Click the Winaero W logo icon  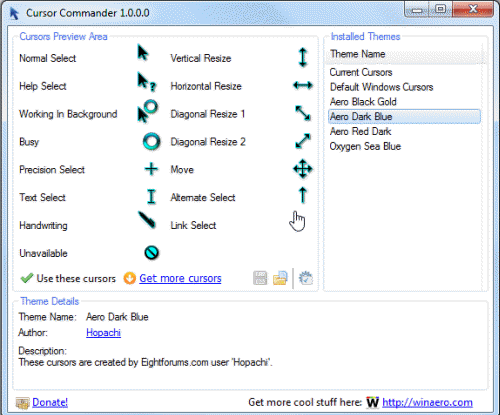point(372,402)
